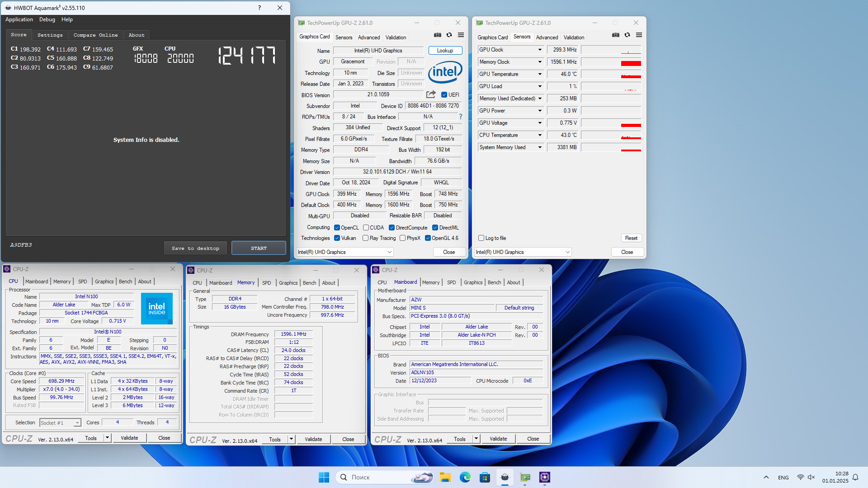
Task: Click the CPU-Z taskbar icon
Action: (544, 477)
